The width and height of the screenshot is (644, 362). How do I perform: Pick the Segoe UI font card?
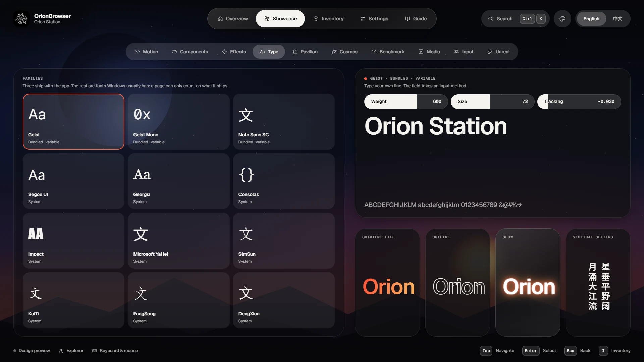pos(73,181)
